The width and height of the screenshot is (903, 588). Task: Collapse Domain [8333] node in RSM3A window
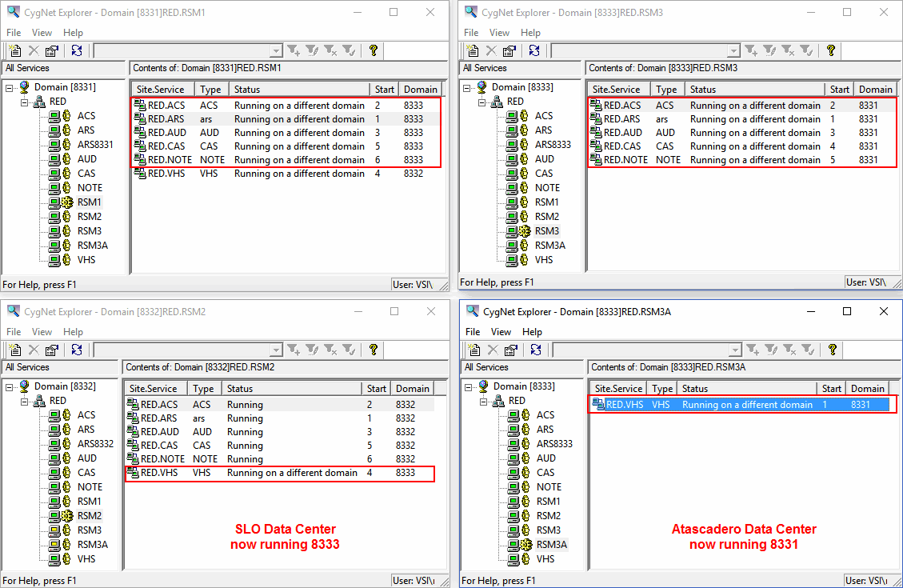(469, 387)
